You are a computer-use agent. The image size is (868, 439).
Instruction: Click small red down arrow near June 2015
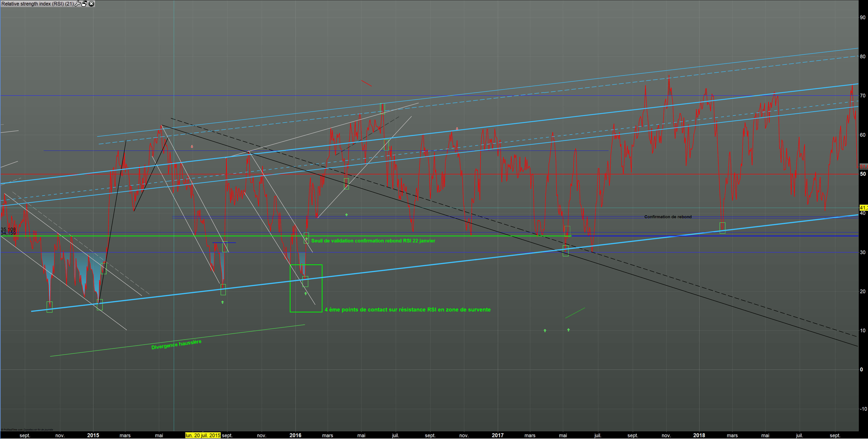coord(192,147)
